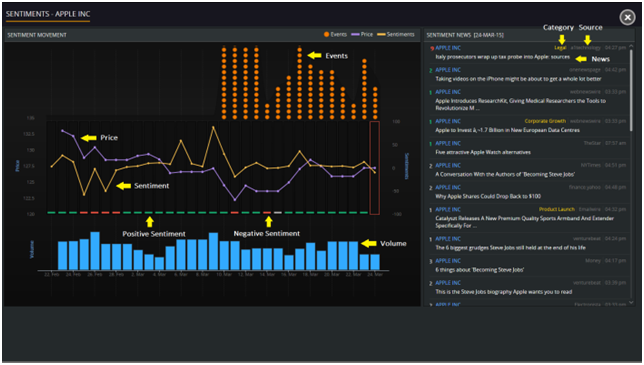Click the news panel scrollbar thumb
Viewport: 644px width, 365px height.
(x=631, y=90)
